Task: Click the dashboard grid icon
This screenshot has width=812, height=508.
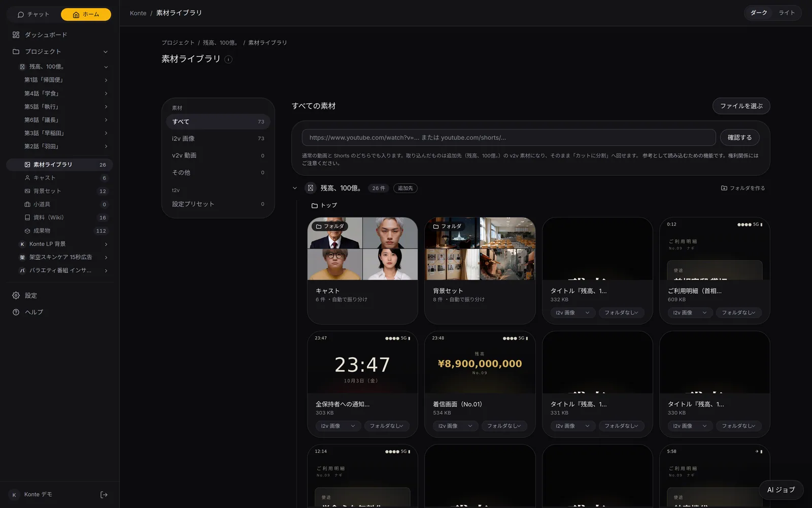Action: pos(16,35)
